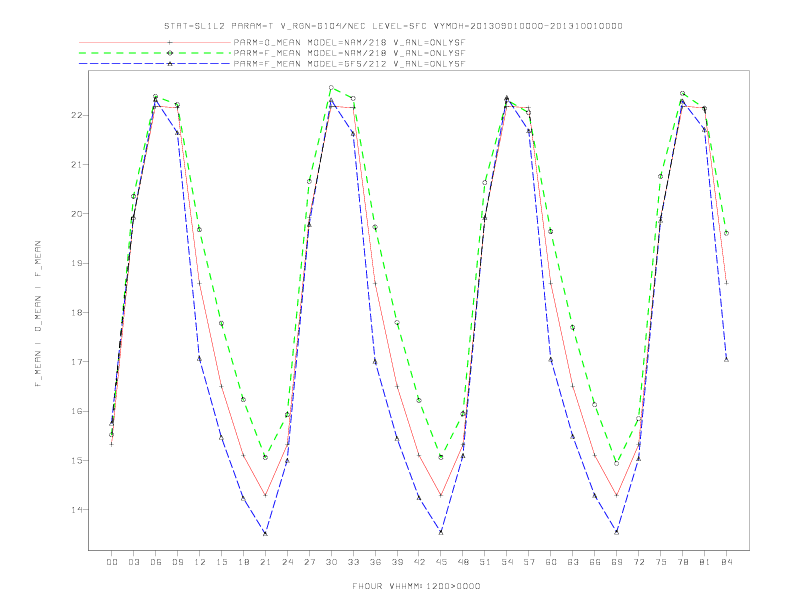
Task: Click the plus marker on red legend line
Action: pyautogui.click(x=170, y=42)
